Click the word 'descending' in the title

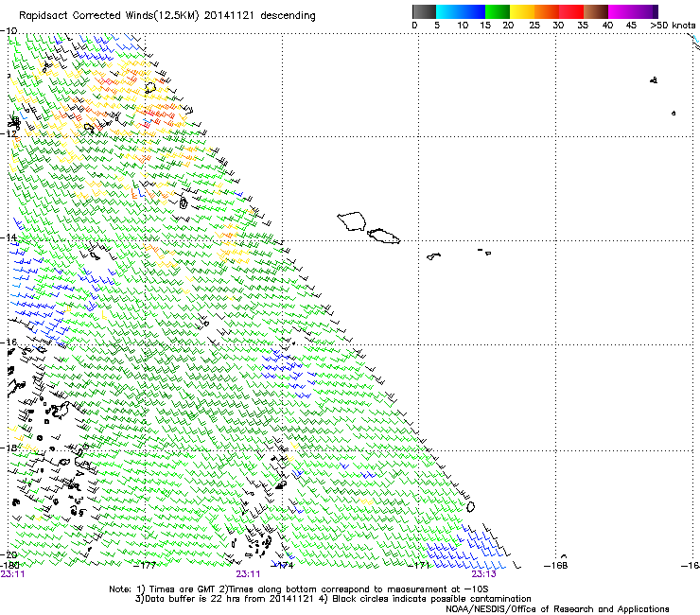tap(288, 16)
